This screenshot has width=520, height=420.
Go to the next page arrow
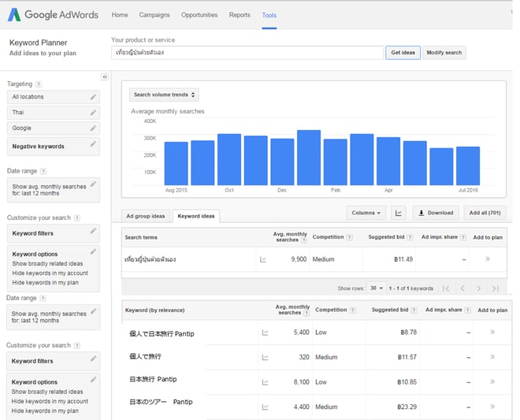pyautogui.click(x=478, y=288)
